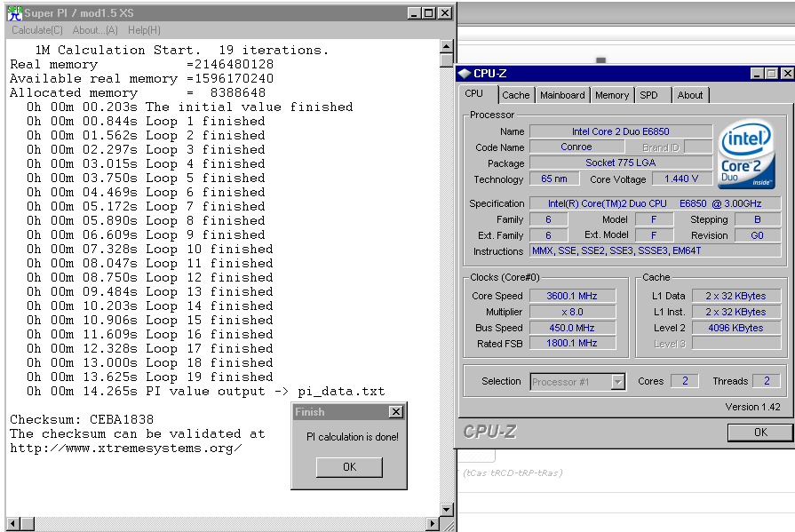Screen dimensions: 795x532
Task: Click the Core Voltage value '1.440 V'
Action: pyautogui.click(x=681, y=179)
